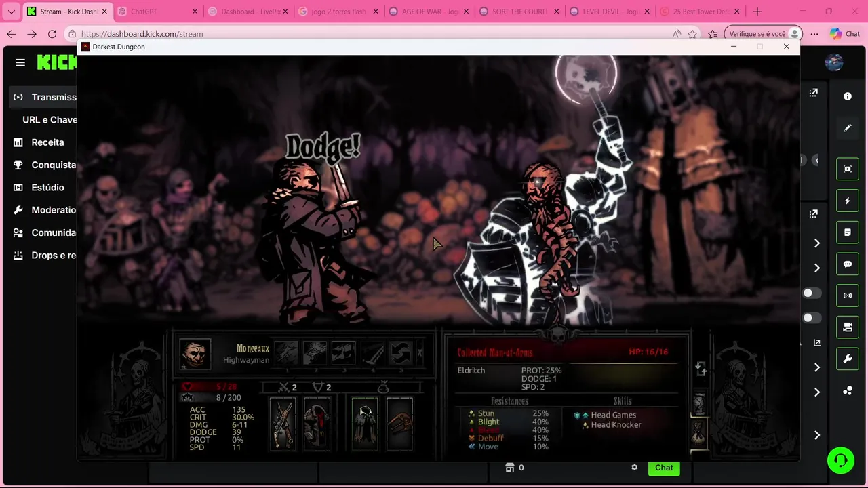Click the Blight resistance row
Screen dimensions: 868x488
509,422
